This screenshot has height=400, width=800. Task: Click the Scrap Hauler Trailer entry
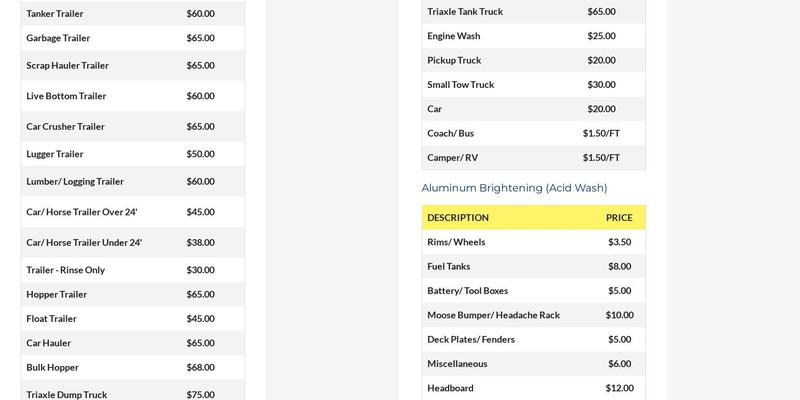(x=67, y=65)
